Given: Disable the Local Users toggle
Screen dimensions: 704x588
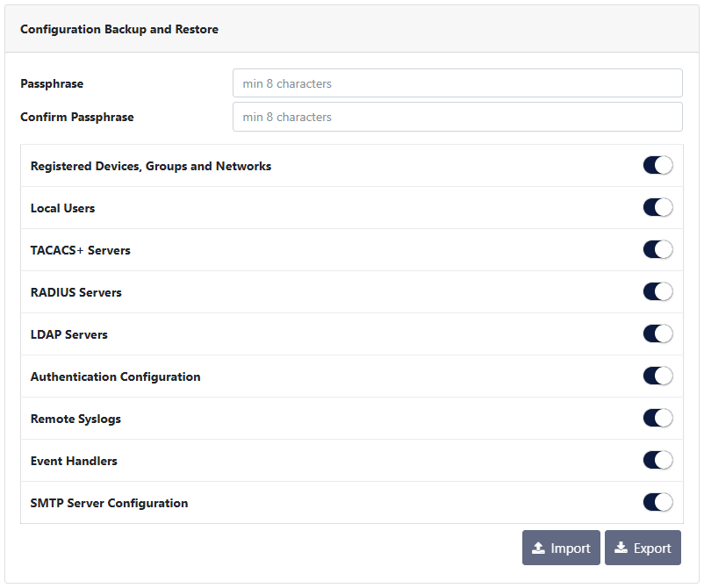Looking at the screenshot, I should click(x=657, y=207).
